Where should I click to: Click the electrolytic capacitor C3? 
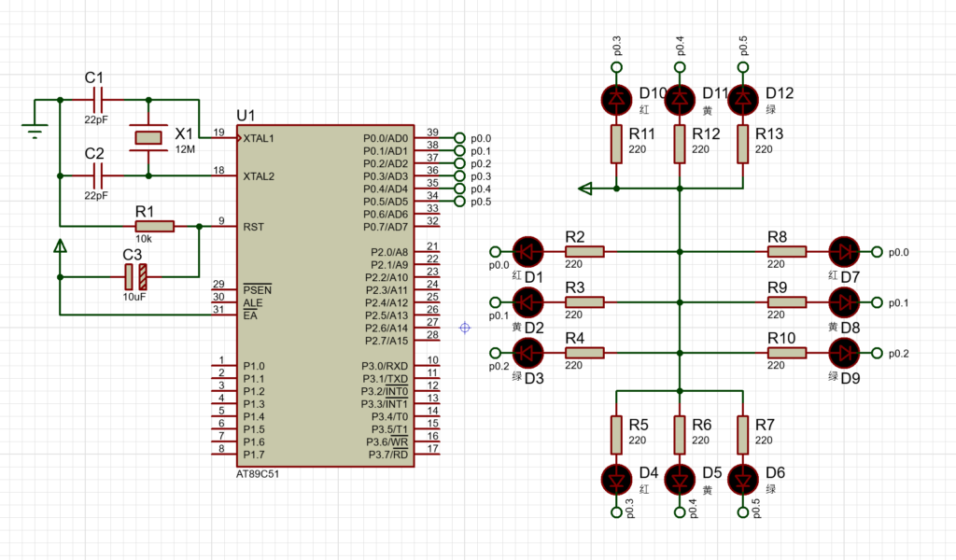(135, 276)
